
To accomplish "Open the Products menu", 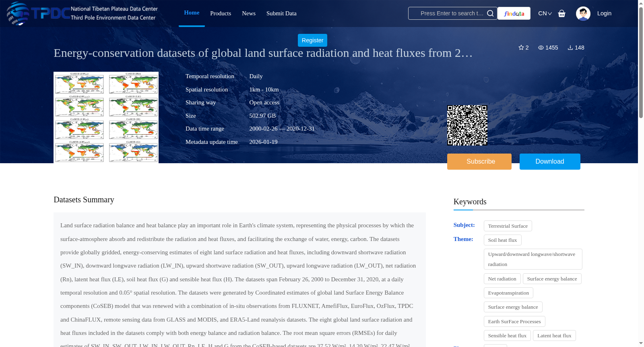I will pos(221,13).
